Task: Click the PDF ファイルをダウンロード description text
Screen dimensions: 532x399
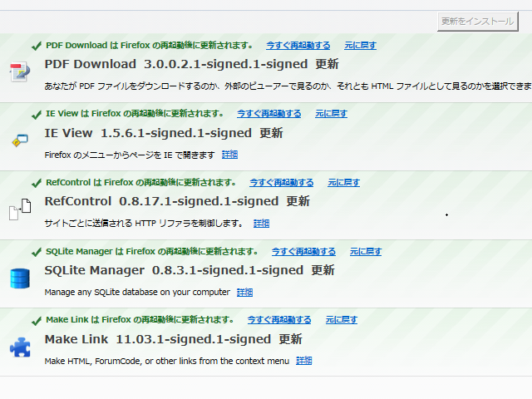Action: [288, 86]
